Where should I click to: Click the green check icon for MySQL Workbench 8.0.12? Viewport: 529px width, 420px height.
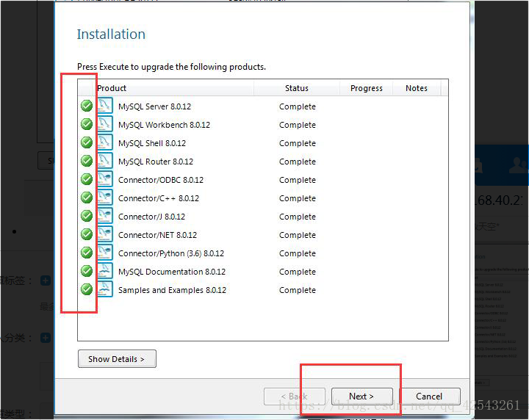[x=87, y=124]
